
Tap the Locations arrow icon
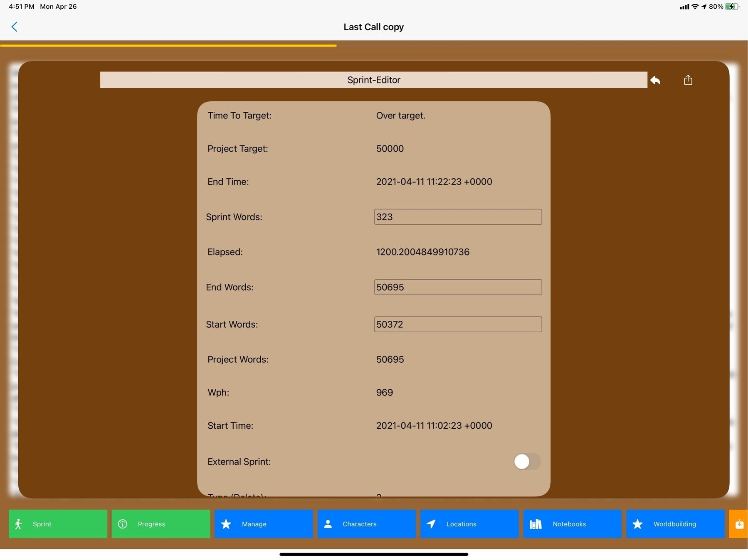click(431, 524)
